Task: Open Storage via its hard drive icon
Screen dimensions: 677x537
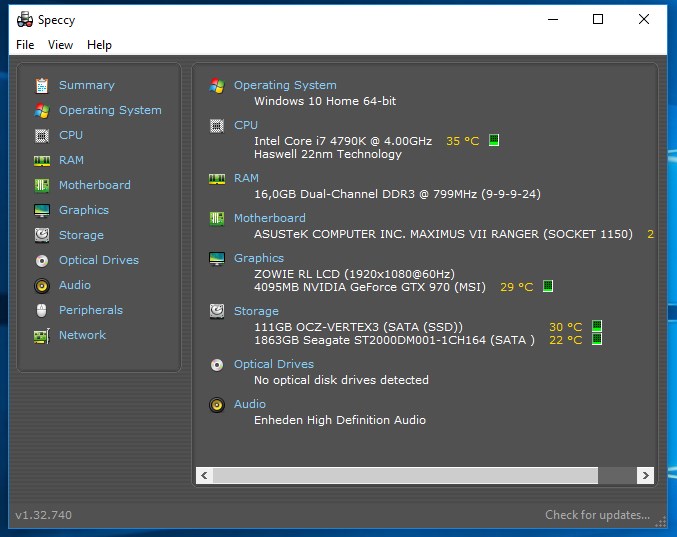Action: 41,235
